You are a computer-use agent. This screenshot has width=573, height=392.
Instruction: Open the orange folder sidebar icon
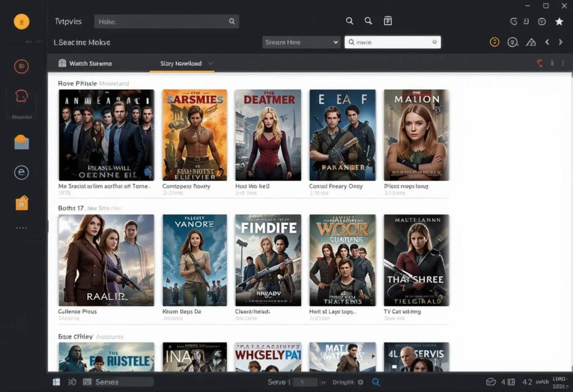point(22,203)
